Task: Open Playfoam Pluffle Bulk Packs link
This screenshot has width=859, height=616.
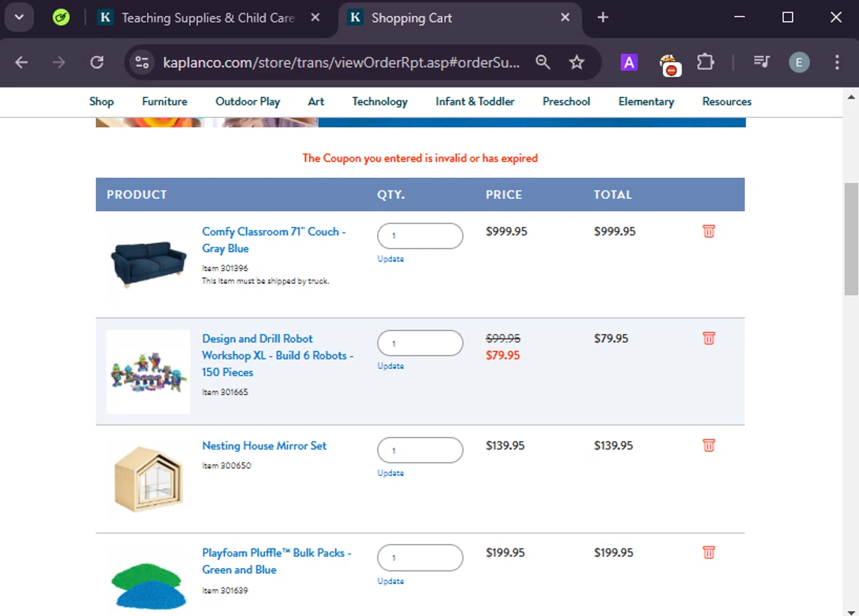Action: 277,561
